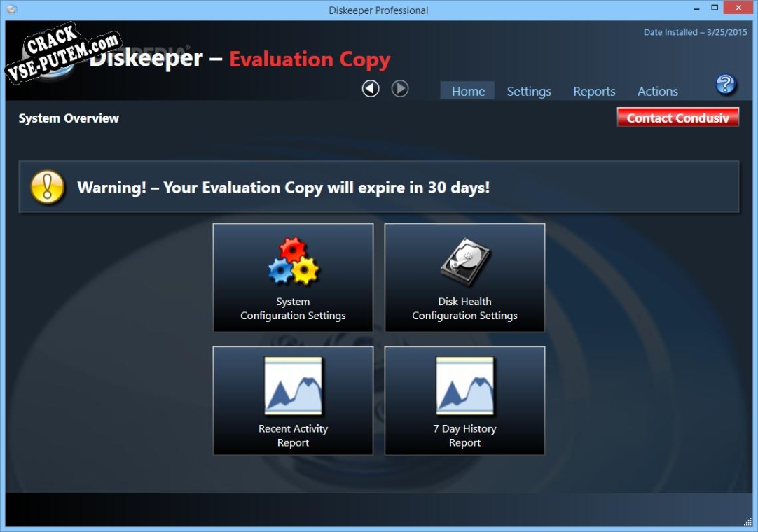Click the 7 Day History chart icon
Screen dimensions: 758x532
tap(465, 386)
